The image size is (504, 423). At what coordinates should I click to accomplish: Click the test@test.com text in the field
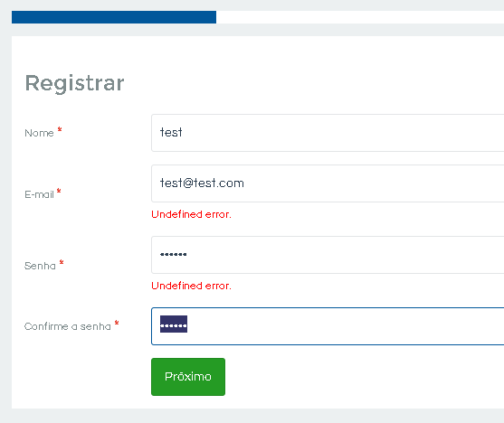(x=202, y=183)
